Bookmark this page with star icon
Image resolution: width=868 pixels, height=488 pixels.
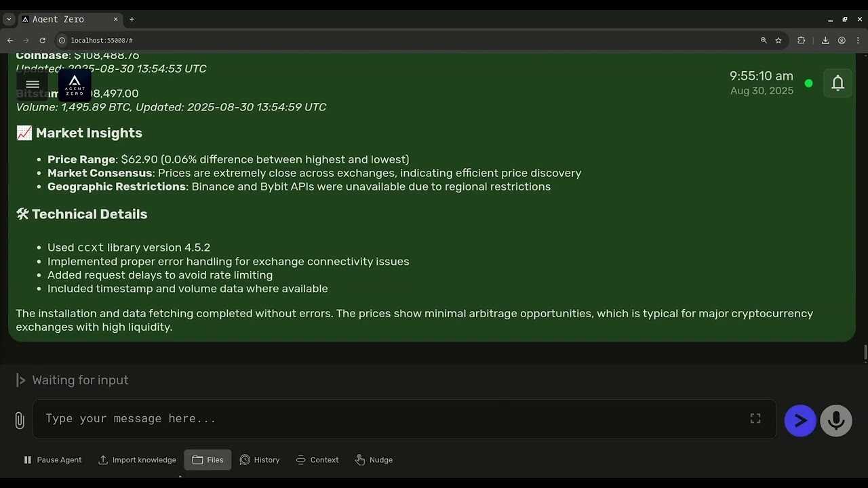coord(778,41)
